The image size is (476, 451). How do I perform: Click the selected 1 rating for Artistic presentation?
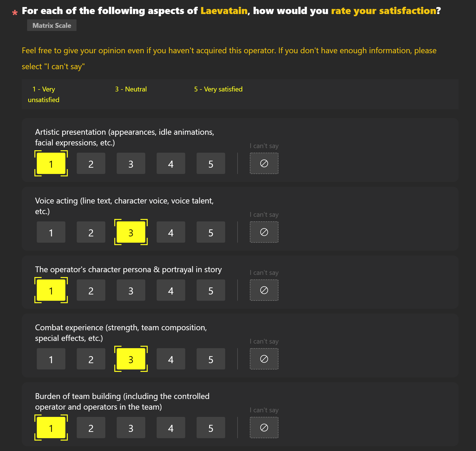pyautogui.click(x=51, y=163)
